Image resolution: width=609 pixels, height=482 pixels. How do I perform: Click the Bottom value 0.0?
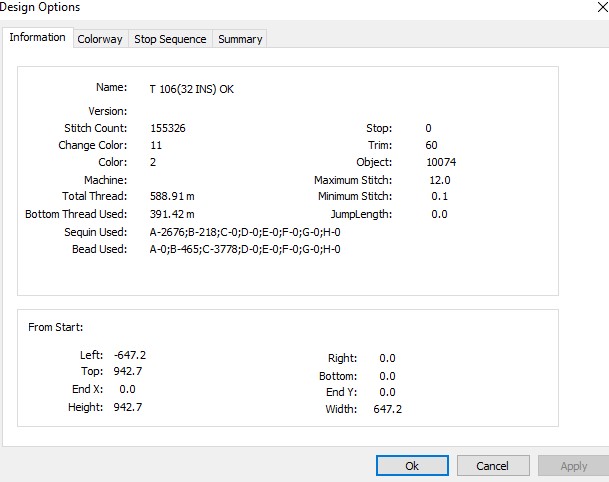click(387, 376)
